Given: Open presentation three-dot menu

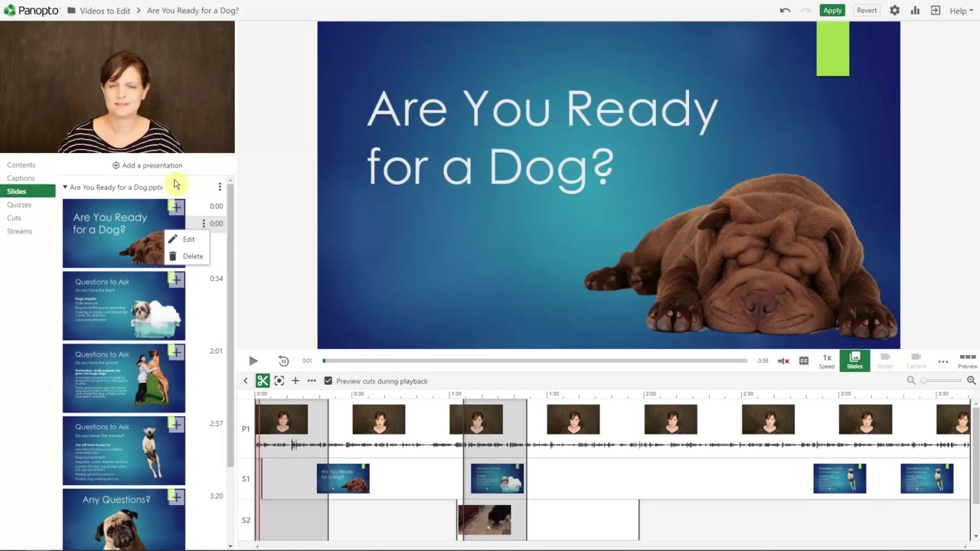Looking at the screenshot, I should tap(220, 187).
